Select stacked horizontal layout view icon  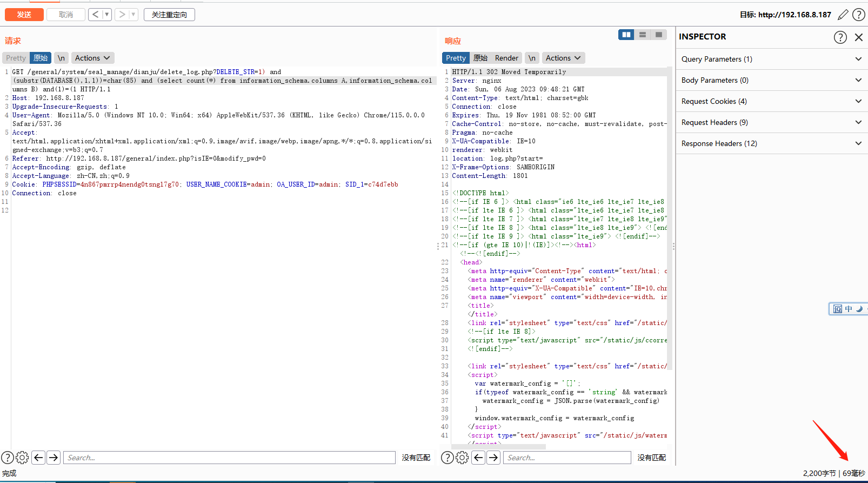tap(643, 35)
